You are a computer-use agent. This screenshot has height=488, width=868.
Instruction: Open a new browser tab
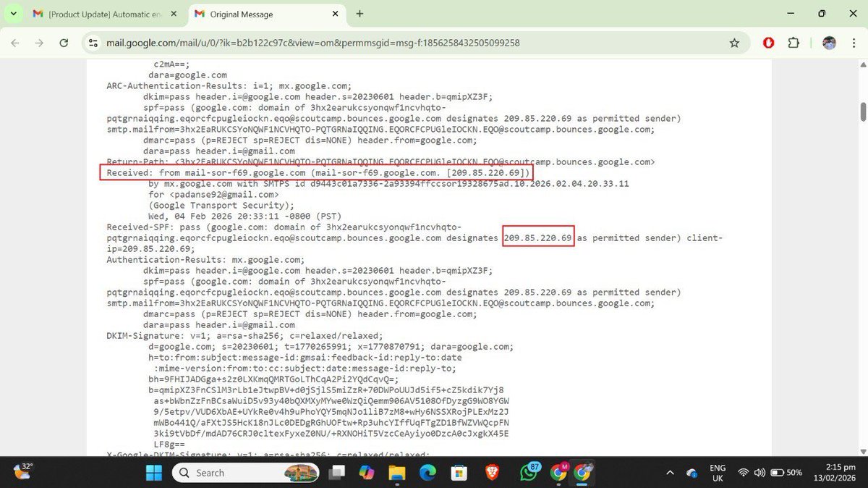click(x=359, y=14)
